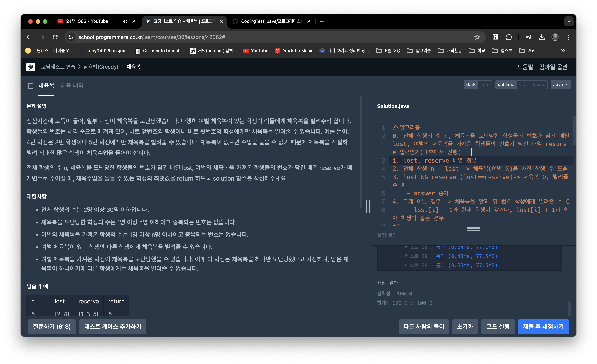Switch to the 제출 내역 tab
The height and width of the screenshot is (364, 597).
(x=72, y=86)
